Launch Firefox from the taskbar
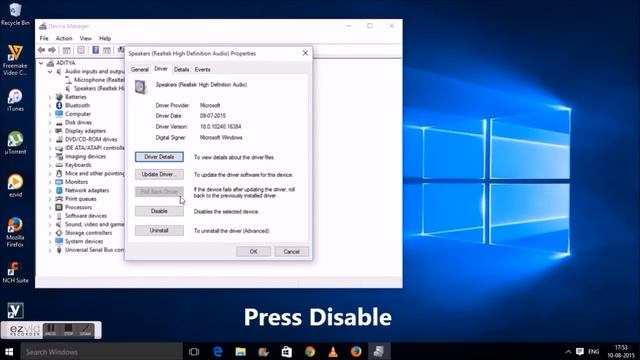This screenshot has height=360, width=640. tap(356, 351)
